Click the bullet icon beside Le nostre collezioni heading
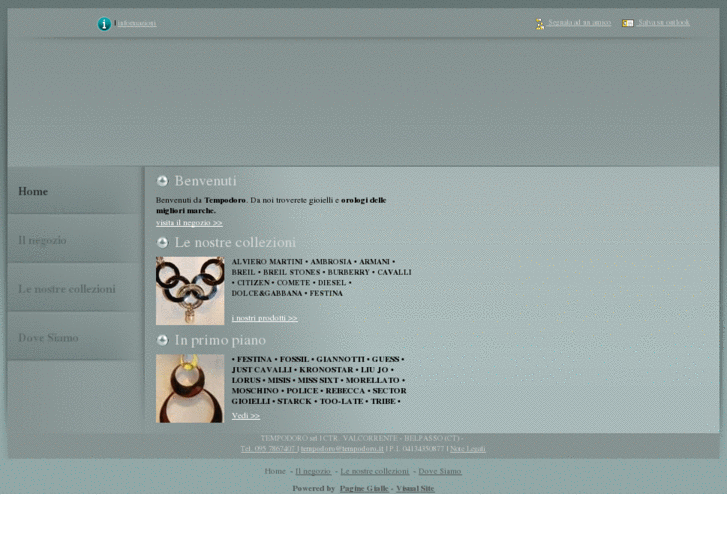The image size is (727, 545). [x=162, y=242]
